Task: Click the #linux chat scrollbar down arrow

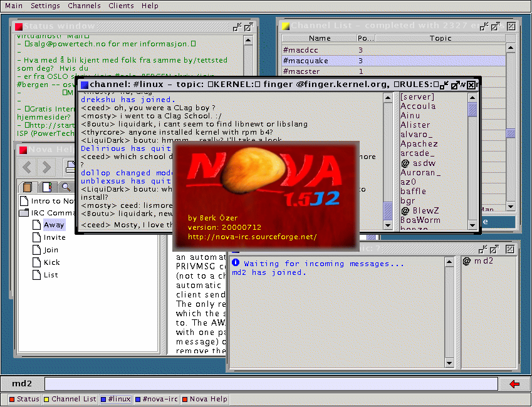Action: coord(388,225)
